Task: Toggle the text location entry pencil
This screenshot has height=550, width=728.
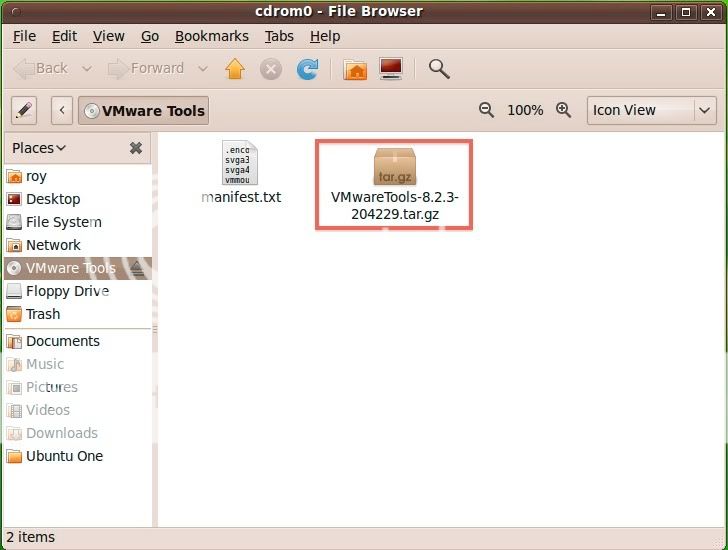Action: click(x=24, y=111)
